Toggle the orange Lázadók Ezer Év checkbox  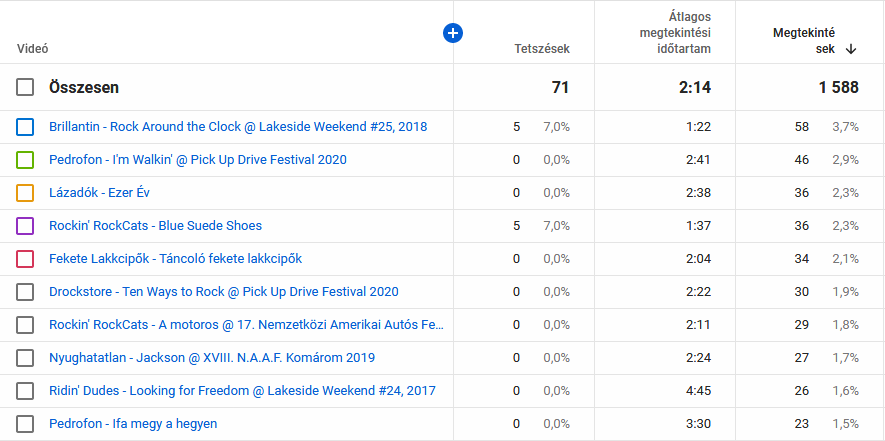pos(26,193)
